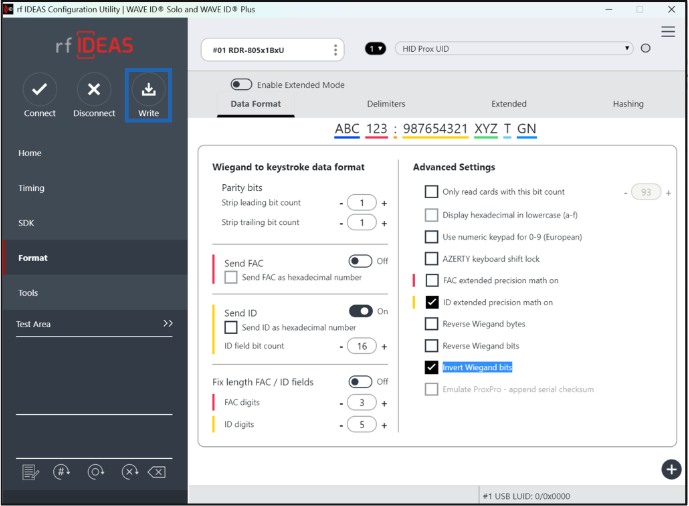Open the Timing page in sidebar

pos(95,188)
